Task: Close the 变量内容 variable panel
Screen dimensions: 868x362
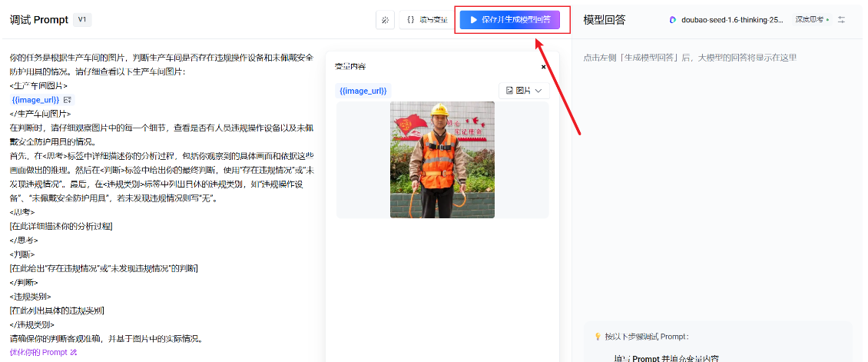Action: coord(543,67)
